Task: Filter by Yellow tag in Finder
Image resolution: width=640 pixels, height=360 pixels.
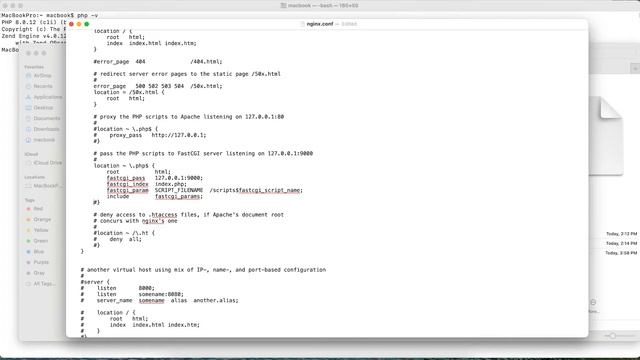Action: (x=38, y=230)
